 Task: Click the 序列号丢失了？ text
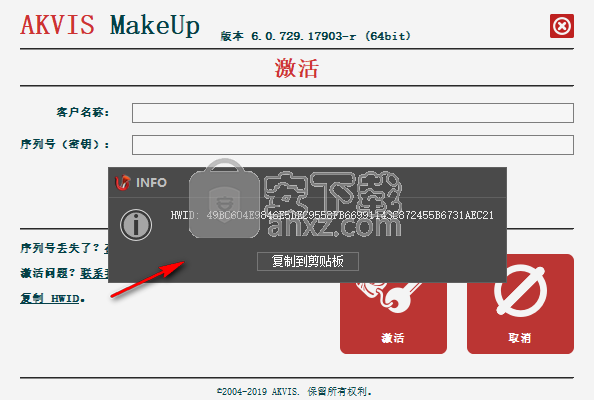click(x=60, y=248)
